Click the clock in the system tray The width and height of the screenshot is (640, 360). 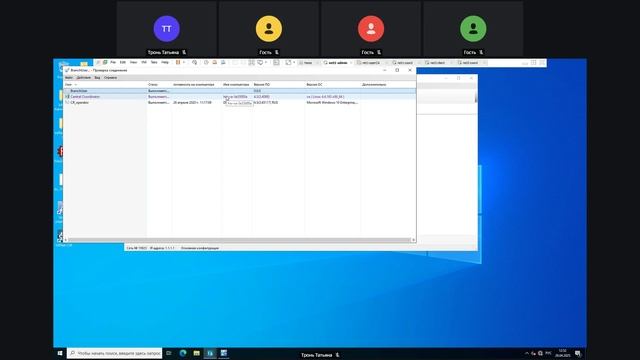[x=563, y=353]
